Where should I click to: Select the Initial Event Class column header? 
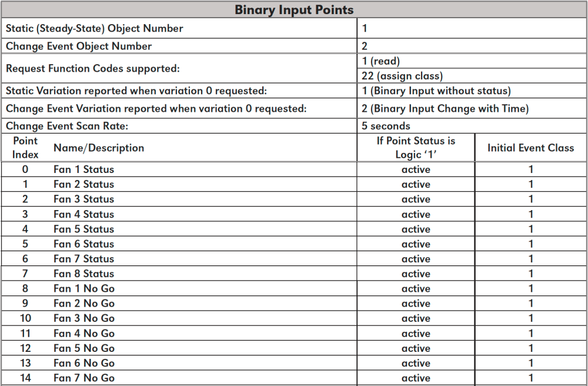[530, 148]
